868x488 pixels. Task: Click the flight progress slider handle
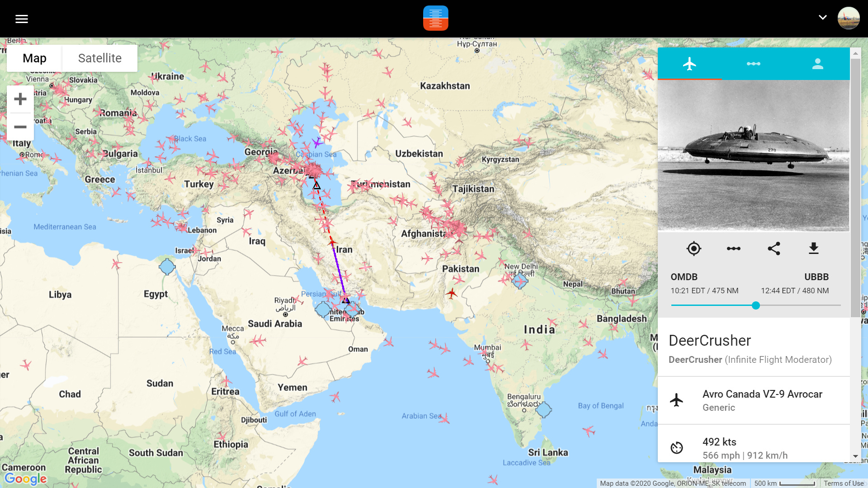coord(755,305)
